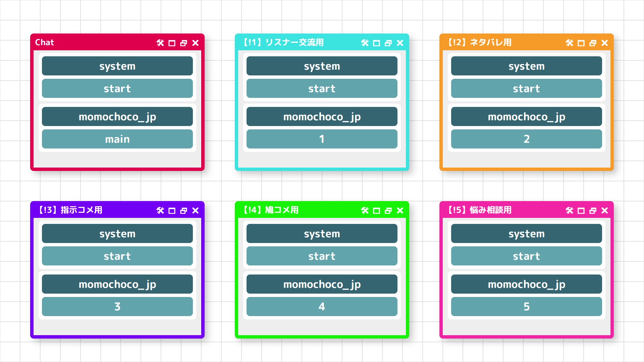
Task: Open tools icon in 【!2】 ネタバレ用 window
Action: tap(570, 43)
